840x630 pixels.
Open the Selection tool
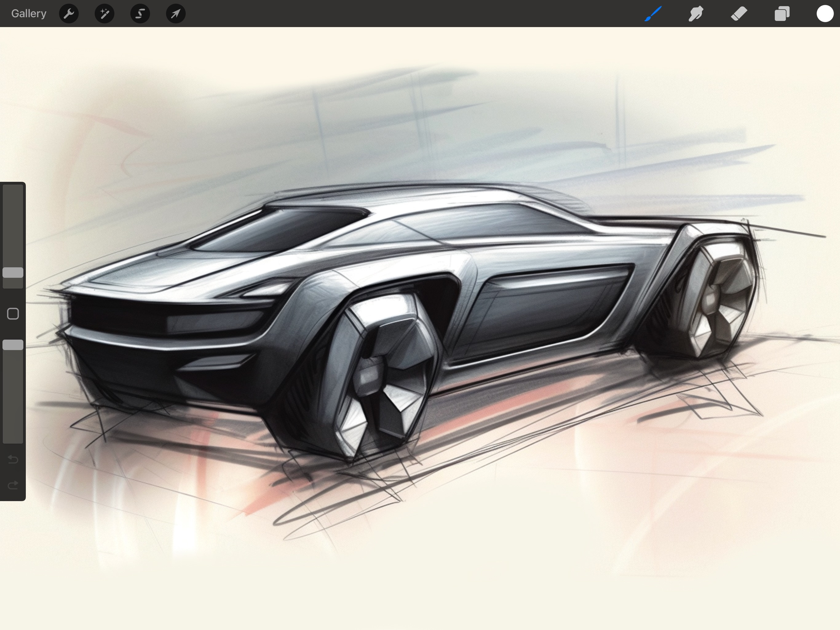(140, 14)
